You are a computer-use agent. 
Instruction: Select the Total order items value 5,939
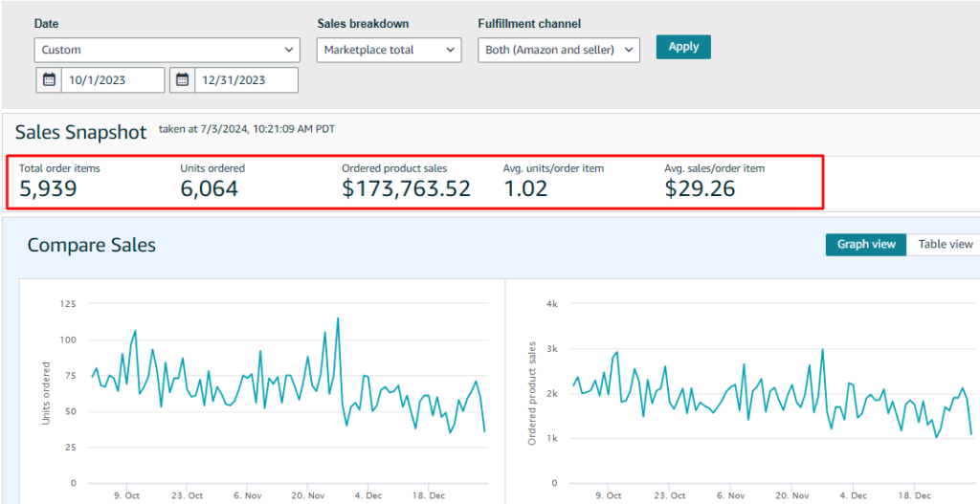pos(48,188)
